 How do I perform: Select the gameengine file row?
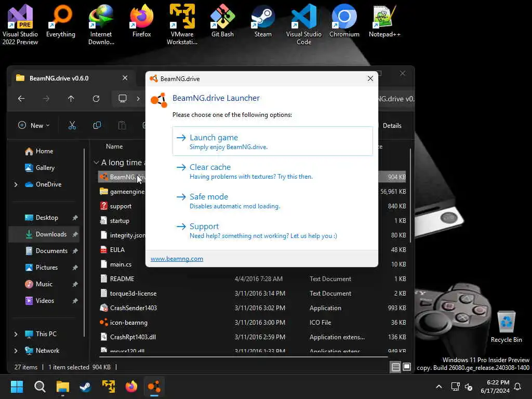point(122,191)
